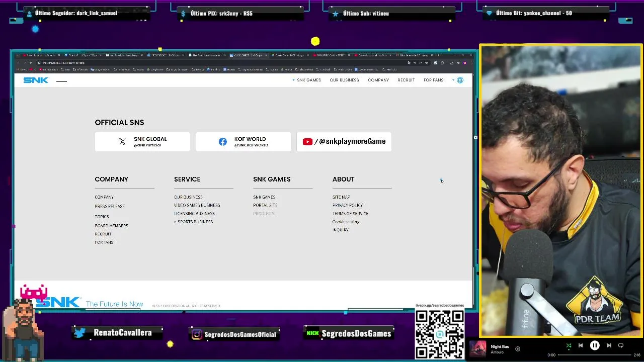
Task: Open COMPANY in the top navigation bar
Action: [x=378, y=80]
